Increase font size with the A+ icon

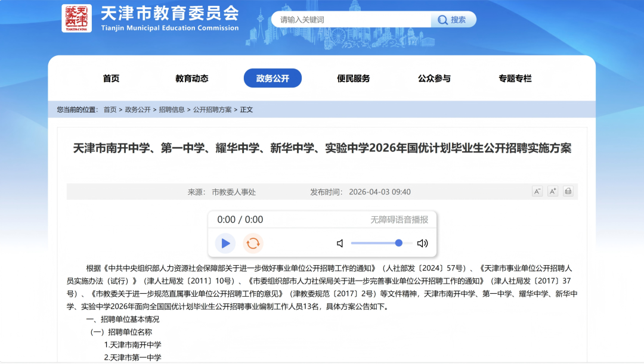(553, 191)
